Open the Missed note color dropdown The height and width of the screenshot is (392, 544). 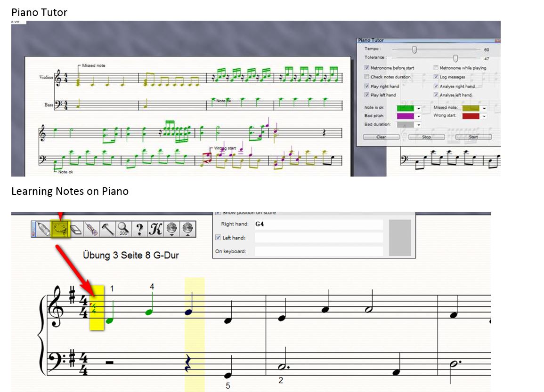[484, 108]
